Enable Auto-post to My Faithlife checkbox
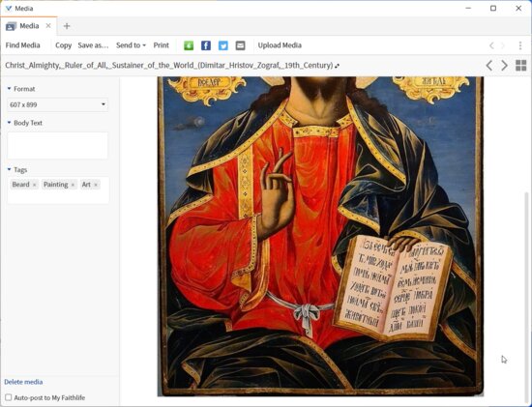This screenshot has width=532, height=407. (9, 397)
